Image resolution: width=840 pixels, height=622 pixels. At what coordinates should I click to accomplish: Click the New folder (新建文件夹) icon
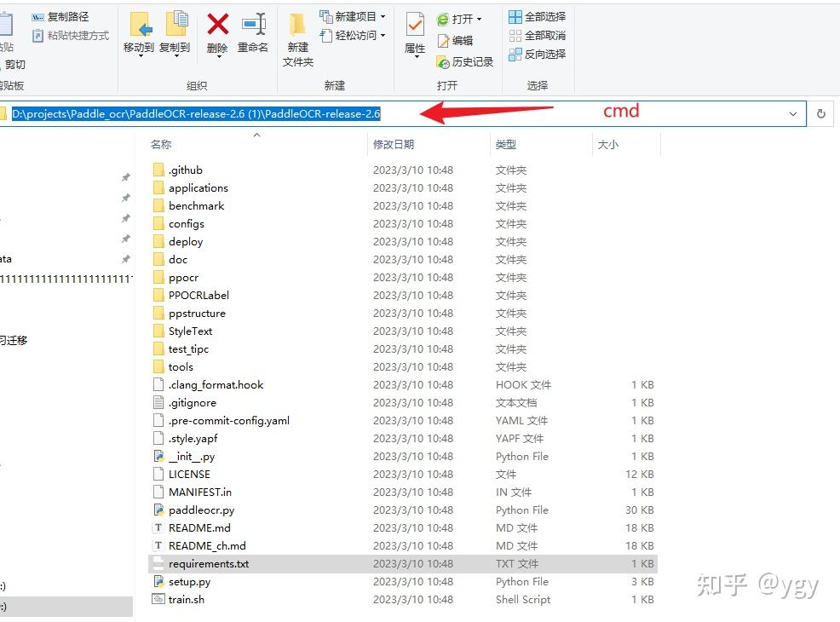click(x=297, y=26)
